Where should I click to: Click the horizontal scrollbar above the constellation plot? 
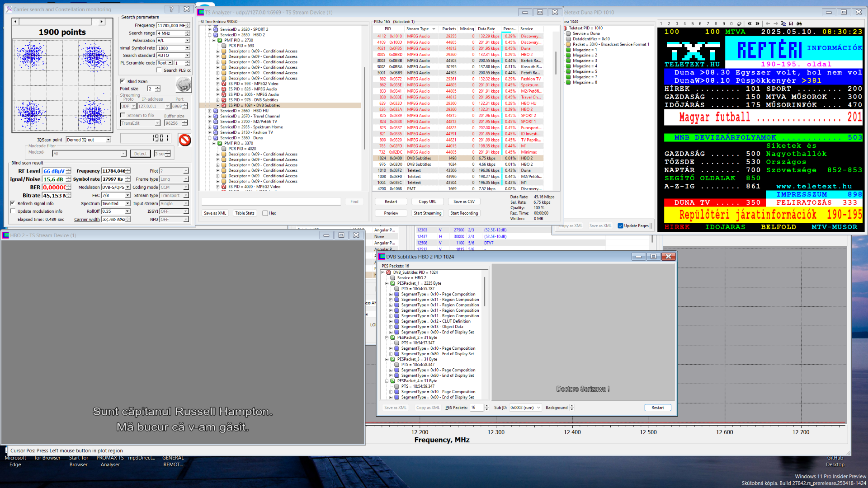pos(59,21)
